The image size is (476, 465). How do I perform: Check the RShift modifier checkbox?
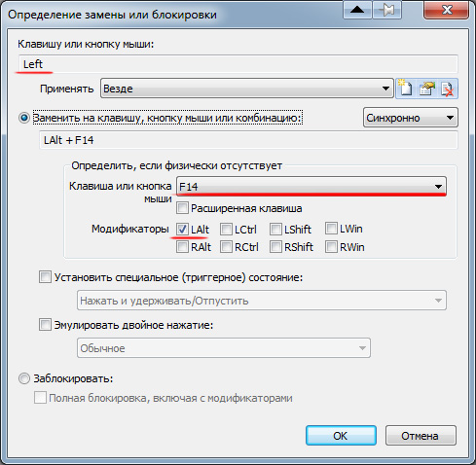tap(275, 247)
